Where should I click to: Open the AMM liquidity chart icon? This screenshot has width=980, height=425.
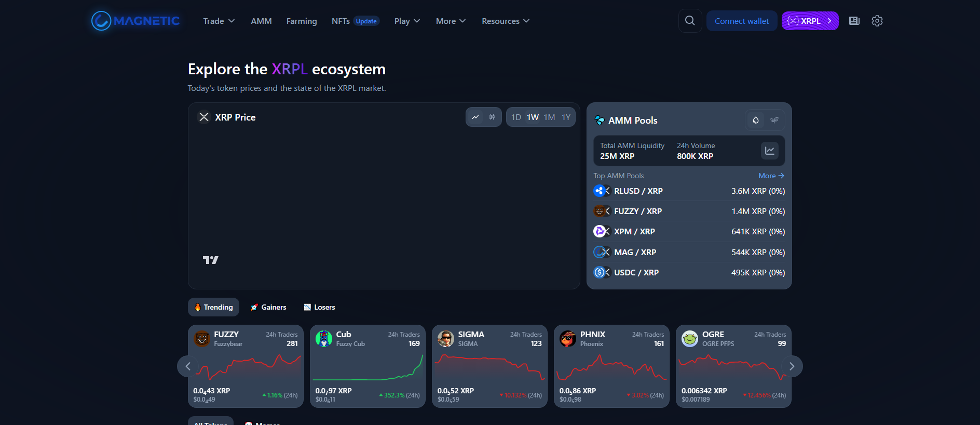point(770,151)
